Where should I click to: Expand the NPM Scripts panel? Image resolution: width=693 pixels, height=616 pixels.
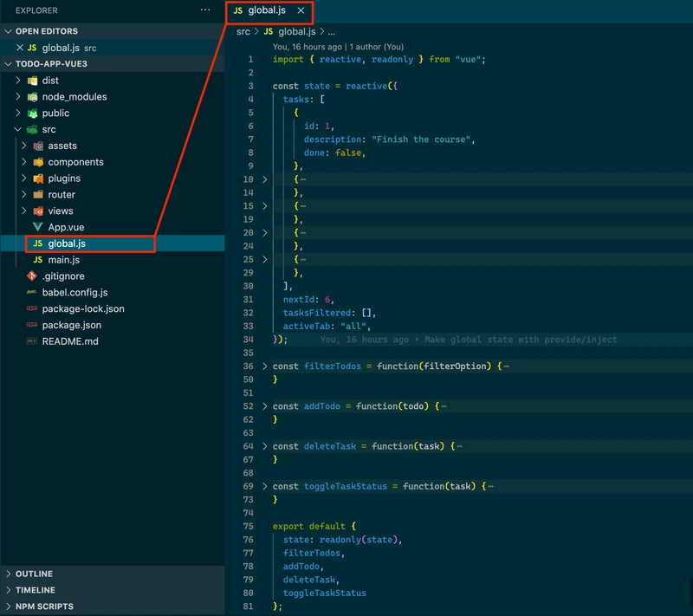pyautogui.click(x=8, y=606)
